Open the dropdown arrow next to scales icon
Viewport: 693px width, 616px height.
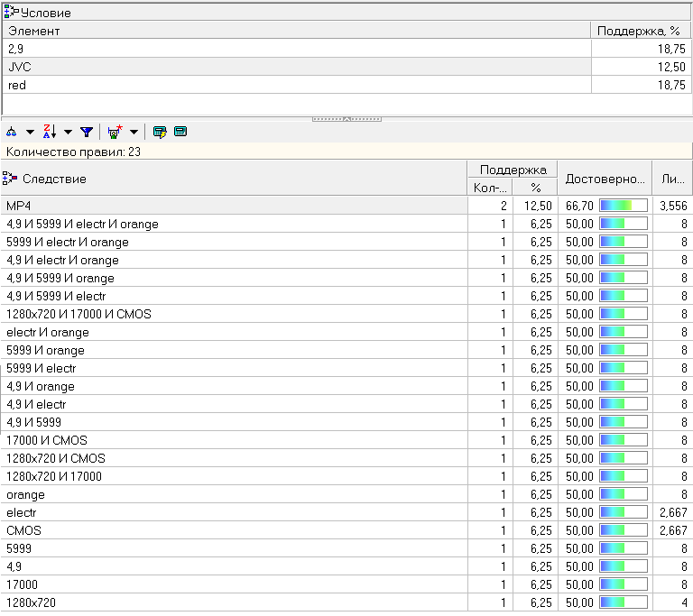pos(30,133)
